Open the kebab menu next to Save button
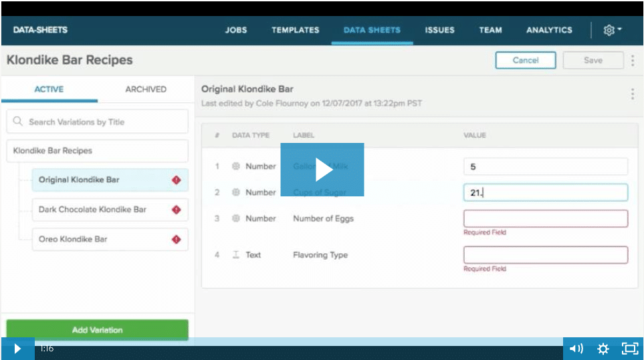The width and height of the screenshot is (644, 360). coord(633,60)
